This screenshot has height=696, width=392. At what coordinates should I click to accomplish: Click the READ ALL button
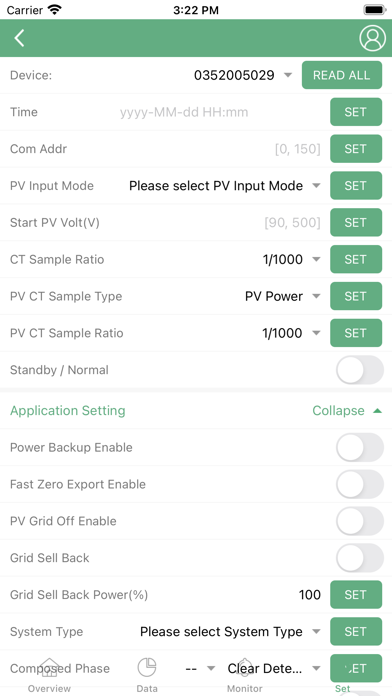click(x=342, y=75)
